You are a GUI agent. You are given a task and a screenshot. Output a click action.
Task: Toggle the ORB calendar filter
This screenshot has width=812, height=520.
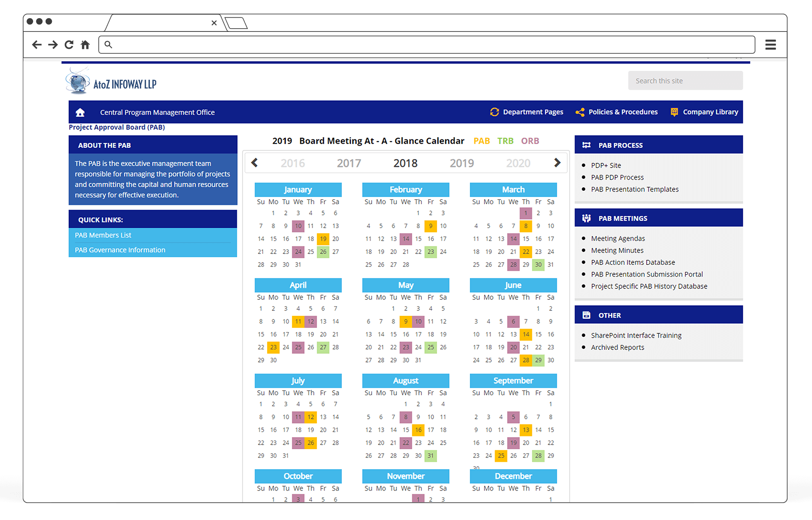[x=530, y=141]
